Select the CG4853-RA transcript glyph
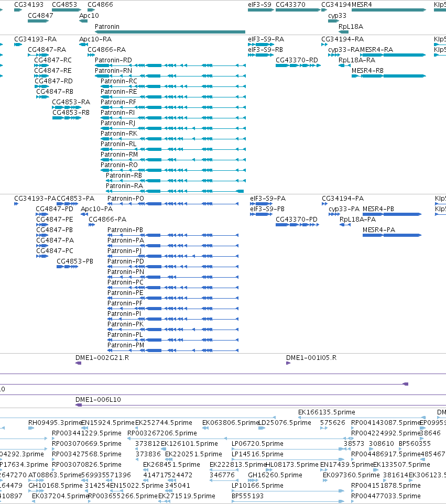The height and width of the screenshot is (504, 446). [x=67, y=107]
